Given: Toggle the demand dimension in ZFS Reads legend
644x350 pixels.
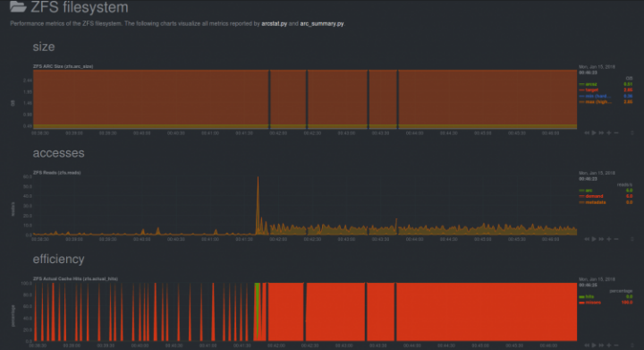Looking at the screenshot, I should 591,196.
